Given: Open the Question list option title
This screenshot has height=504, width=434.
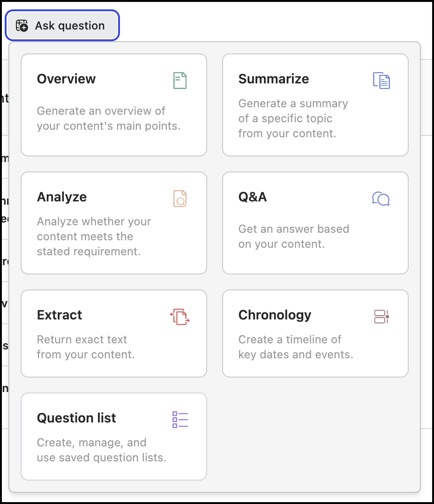Looking at the screenshot, I should coord(76,418).
